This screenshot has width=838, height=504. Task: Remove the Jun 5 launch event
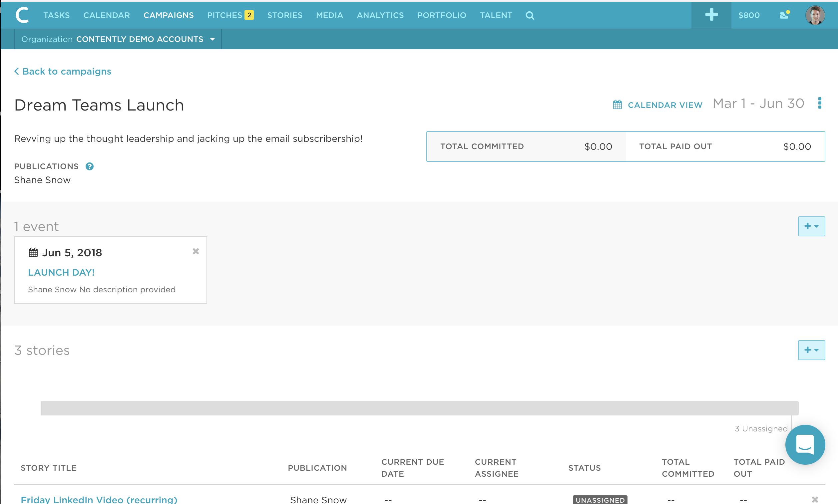(196, 251)
